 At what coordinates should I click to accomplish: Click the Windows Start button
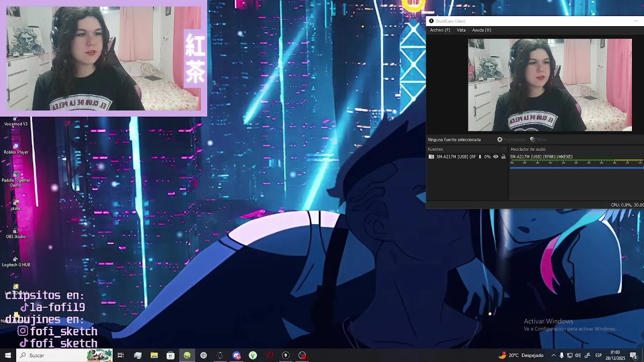point(8,355)
